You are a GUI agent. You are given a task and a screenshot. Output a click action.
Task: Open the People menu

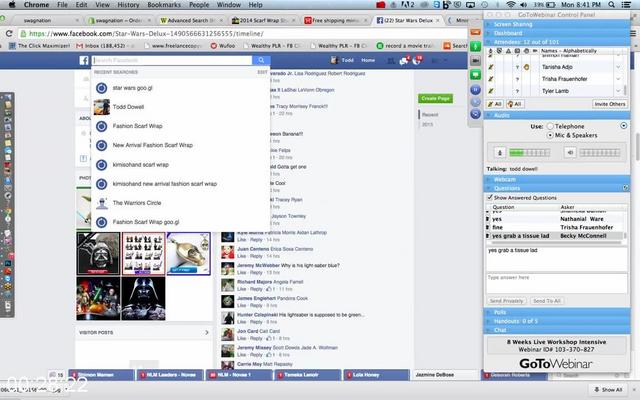point(199,5)
